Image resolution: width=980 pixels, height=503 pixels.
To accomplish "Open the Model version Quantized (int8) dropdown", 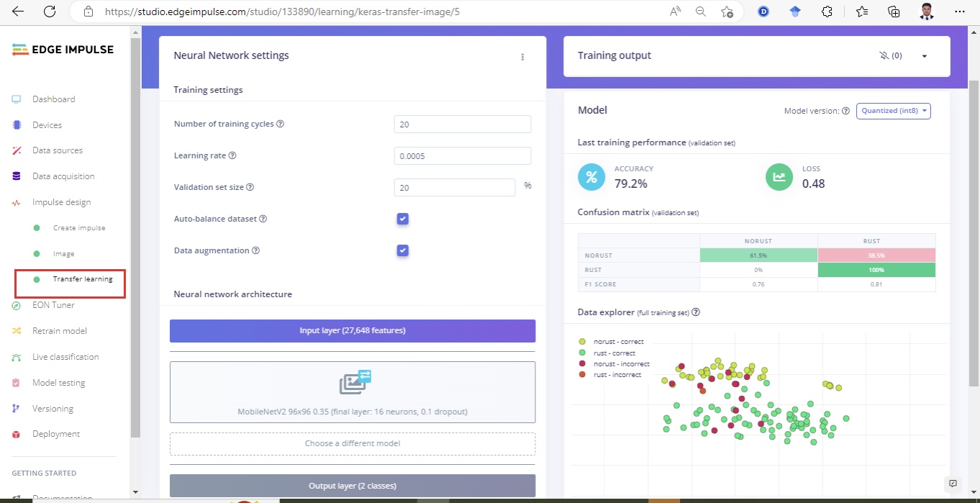I will pos(893,111).
